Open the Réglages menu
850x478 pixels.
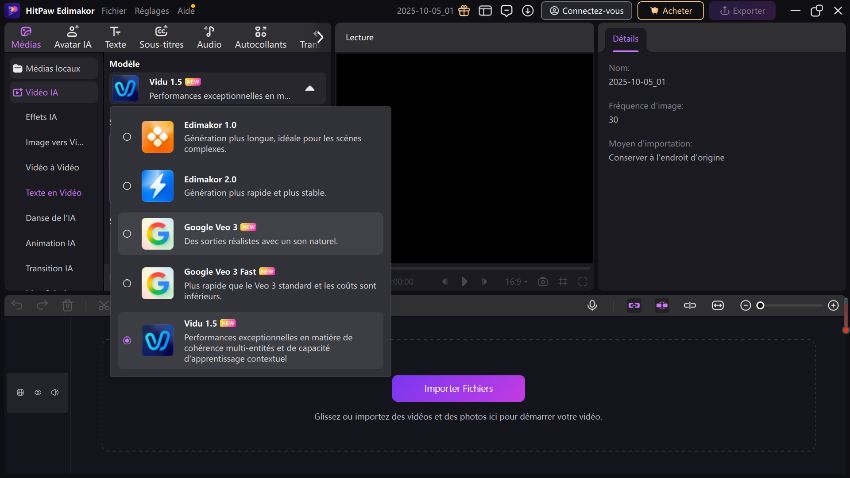click(152, 11)
